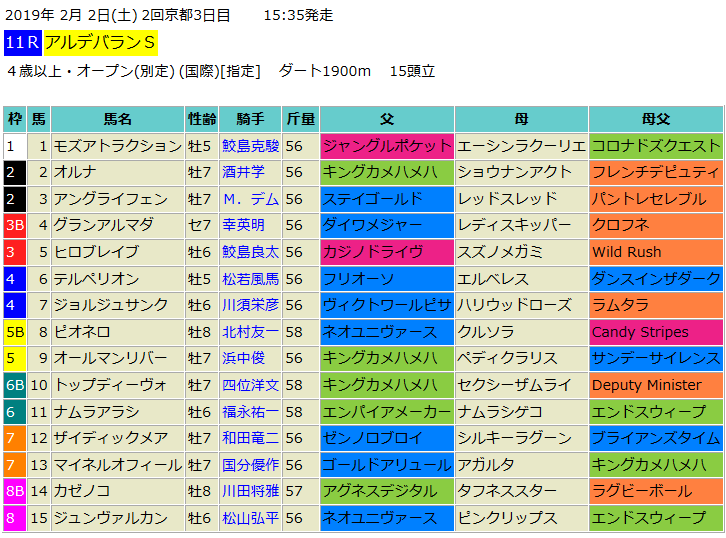Click the 11R race number badge
The width and height of the screenshot is (726, 538).
23,43
